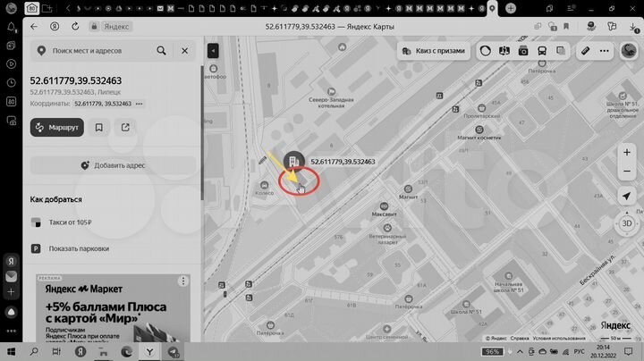Select the Северо-Западная котельная marker
The image size is (644, 361).
tap(331, 91)
